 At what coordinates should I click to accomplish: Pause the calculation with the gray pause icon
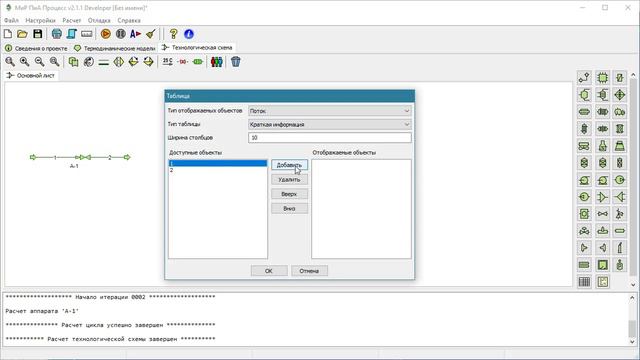(120, 34)
